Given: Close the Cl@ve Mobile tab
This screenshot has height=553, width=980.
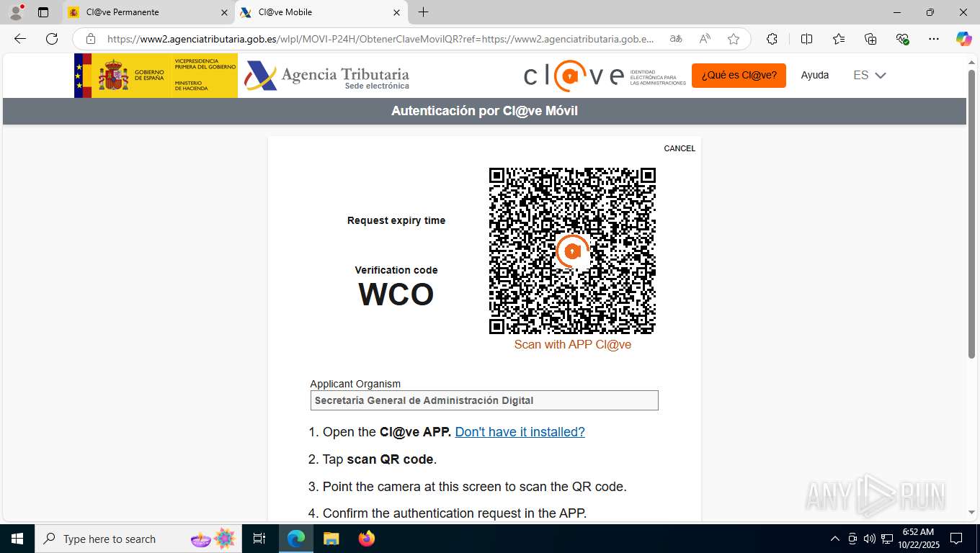Looking at the screenshot, I should pos(396,12).
